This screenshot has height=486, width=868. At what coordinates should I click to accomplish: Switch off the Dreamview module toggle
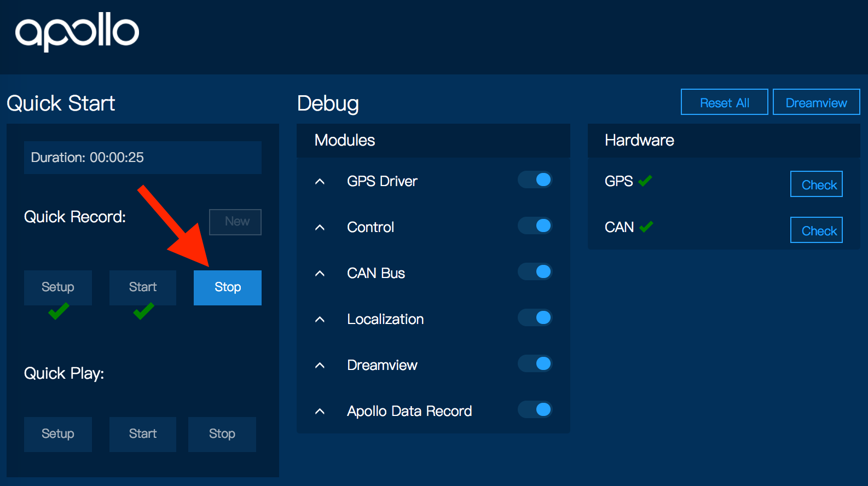point(535,363)
